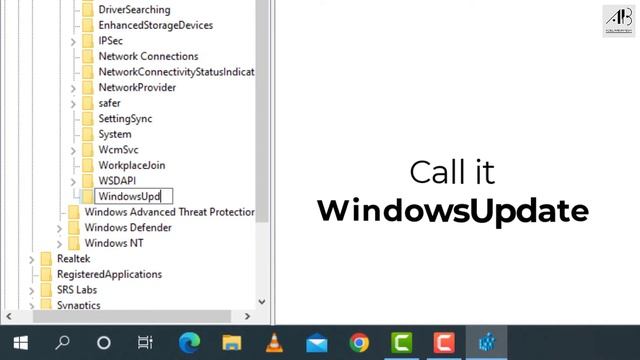
Task: Click the SRS Labs folder icon
Action: tap(46, 290)
